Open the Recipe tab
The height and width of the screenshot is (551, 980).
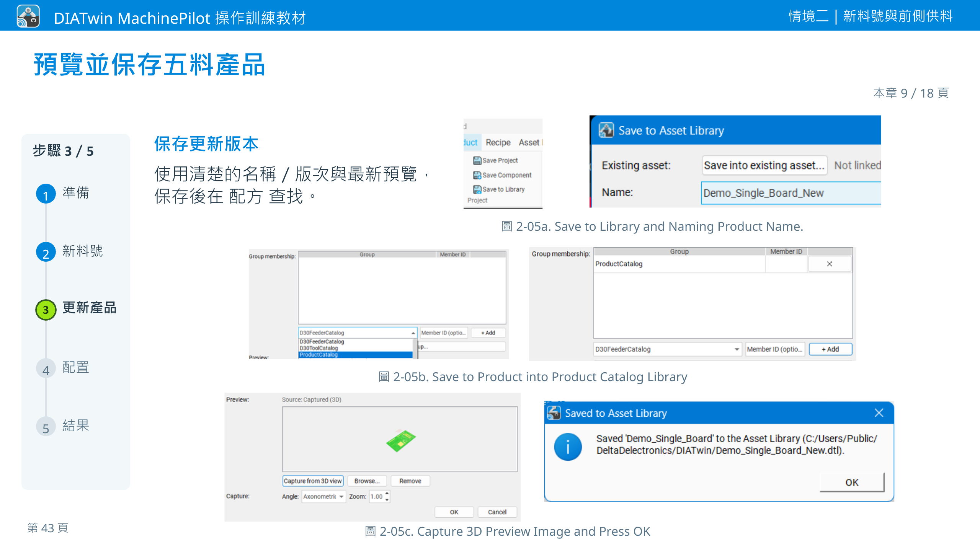tap(498, 142)
